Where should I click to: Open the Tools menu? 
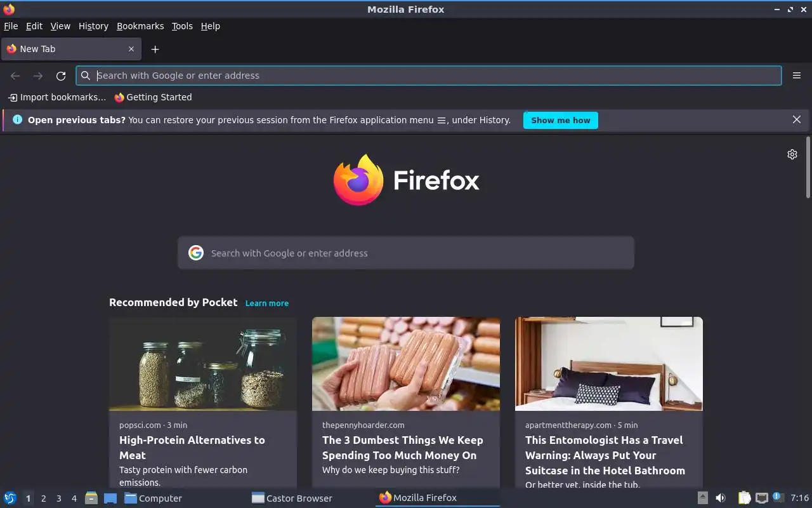pyautogui.click(x=182, y=26)
